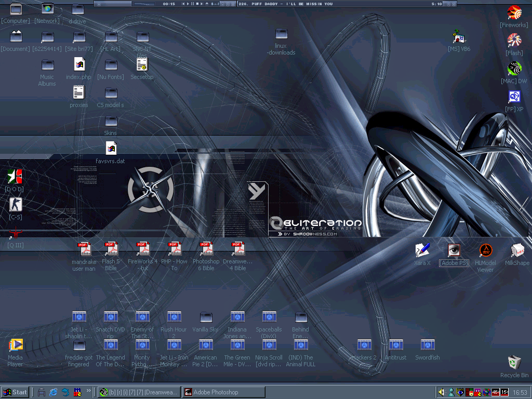532x399 pixels.
Task: Click the eject button in the player bar
Action: [x=207, y=4]
